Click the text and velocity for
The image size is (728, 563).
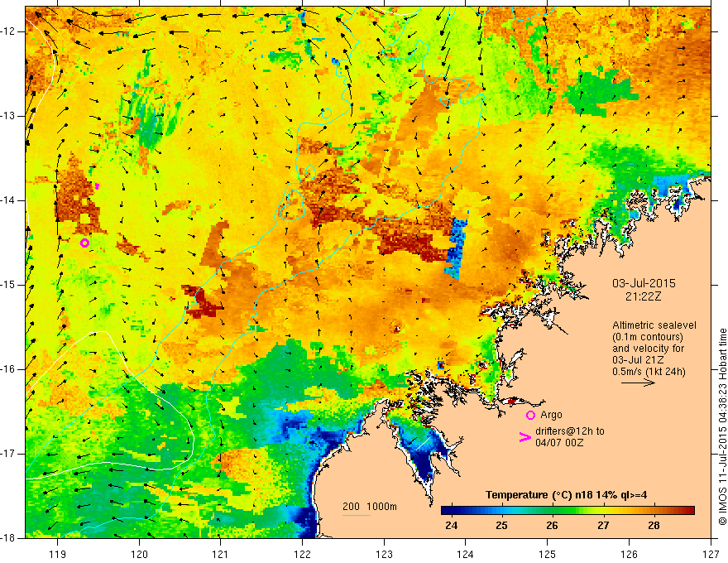[x=648, y=349]
